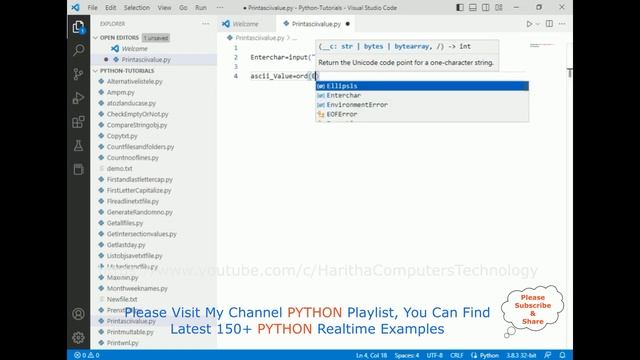Open notifications bell in status bar

click(x=562, y=355)
